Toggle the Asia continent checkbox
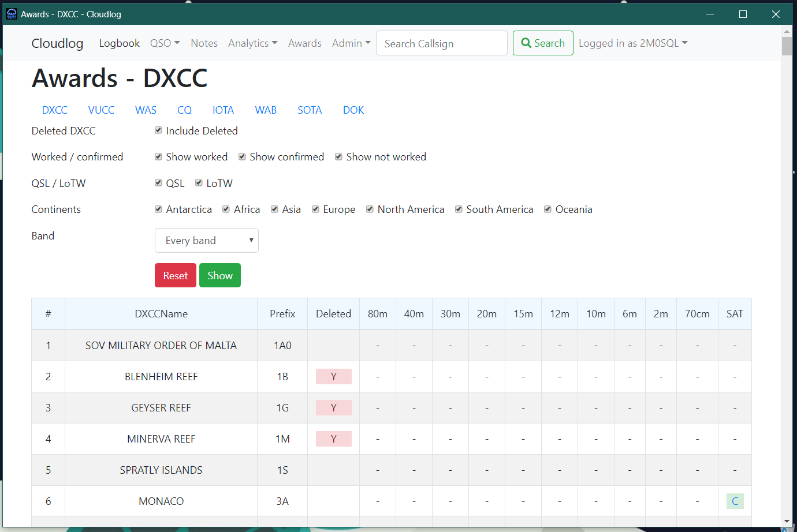This screenshot has width=797, height=532. (275, 209)
